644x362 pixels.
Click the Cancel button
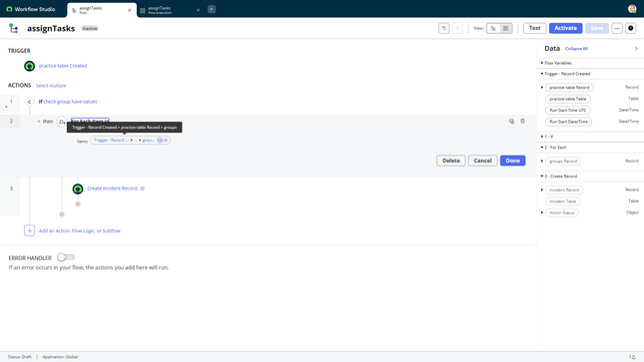click(482, 161)
